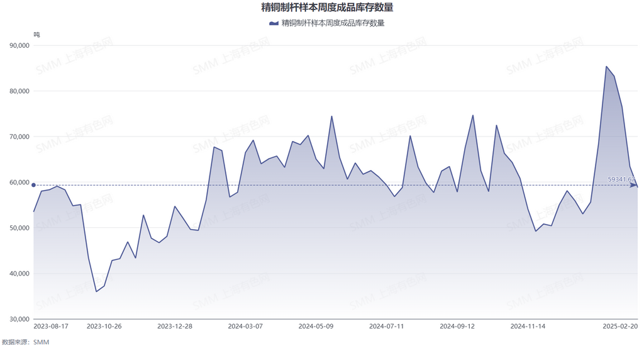Click the 数据来源：SMM source text
Screen dimensions: 644x348
coord(25,342)
